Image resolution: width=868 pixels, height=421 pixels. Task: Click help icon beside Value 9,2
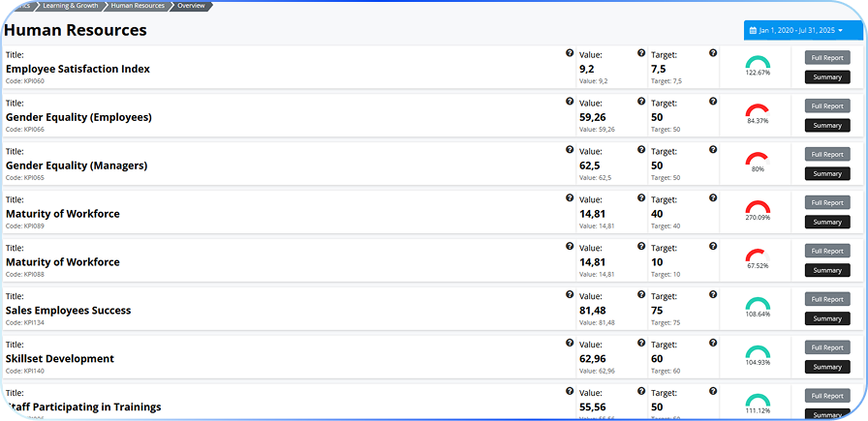(641, 53)
